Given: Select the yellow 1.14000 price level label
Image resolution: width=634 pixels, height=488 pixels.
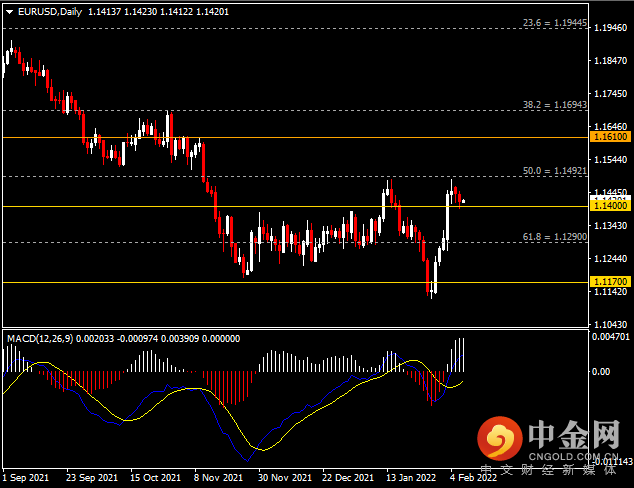Looking at the screenshot, I should [x=611, y=206].
